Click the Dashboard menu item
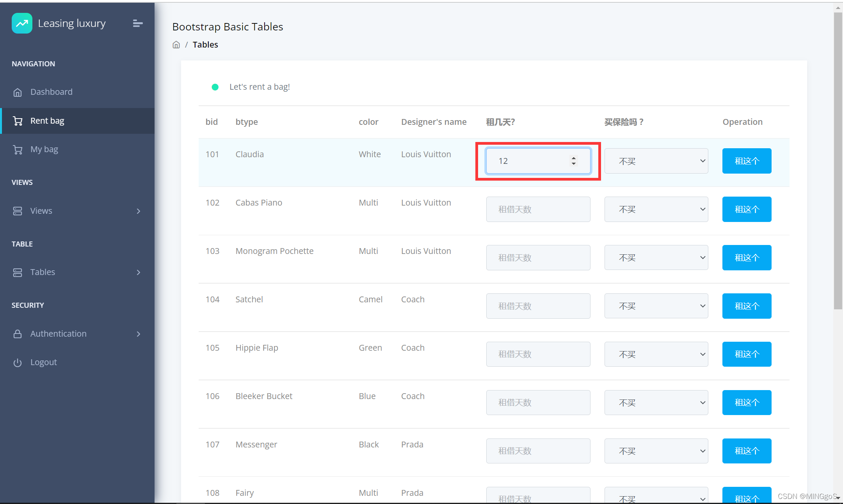 tap(52, 91)
